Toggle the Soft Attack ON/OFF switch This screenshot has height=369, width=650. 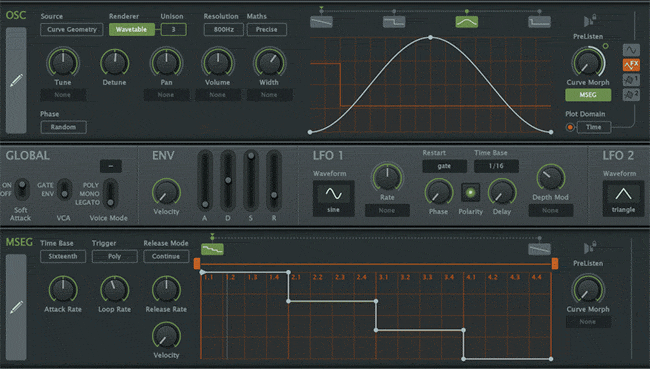click(x=22, y=189)
